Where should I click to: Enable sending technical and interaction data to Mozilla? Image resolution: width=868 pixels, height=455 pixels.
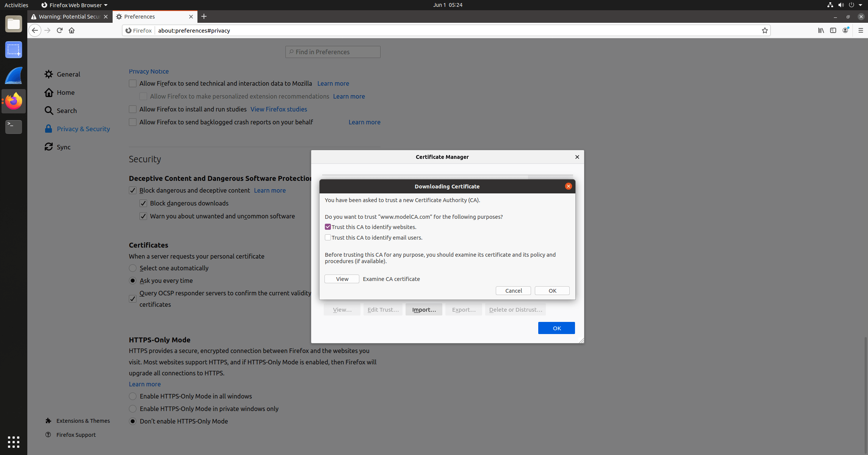[x=133, y=83]
